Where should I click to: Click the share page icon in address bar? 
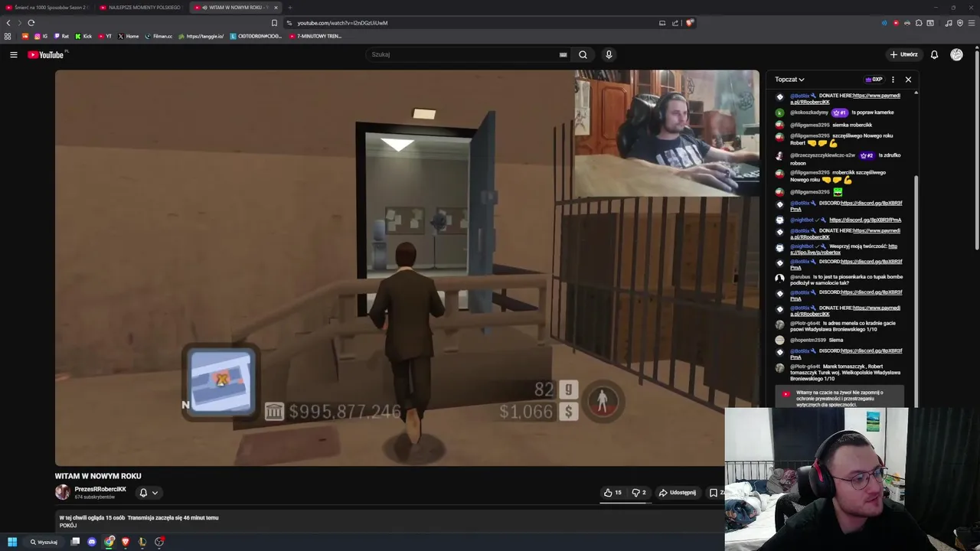pyautogui.click(x=675, y=23)
